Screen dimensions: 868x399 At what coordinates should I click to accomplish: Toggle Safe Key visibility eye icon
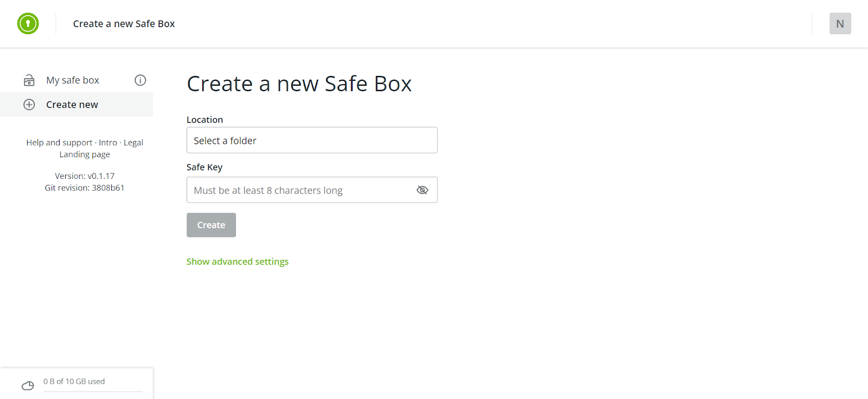point(422,190)
